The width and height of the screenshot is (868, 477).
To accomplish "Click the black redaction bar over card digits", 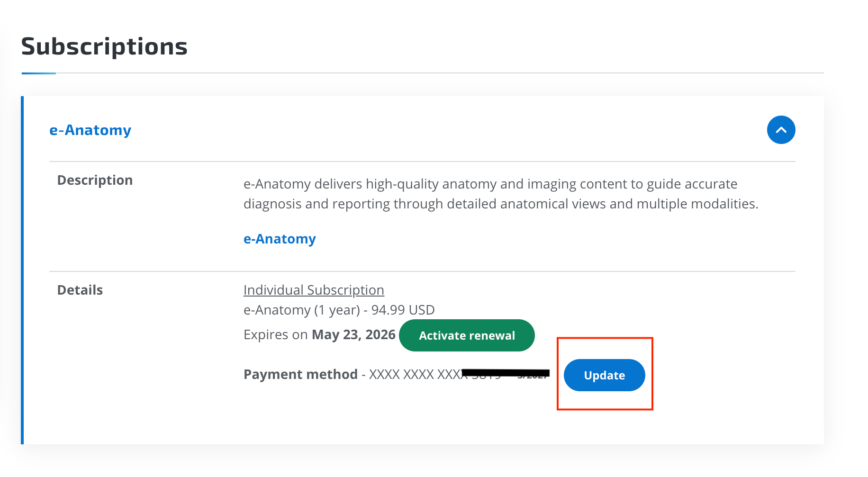I will (505, 373).
